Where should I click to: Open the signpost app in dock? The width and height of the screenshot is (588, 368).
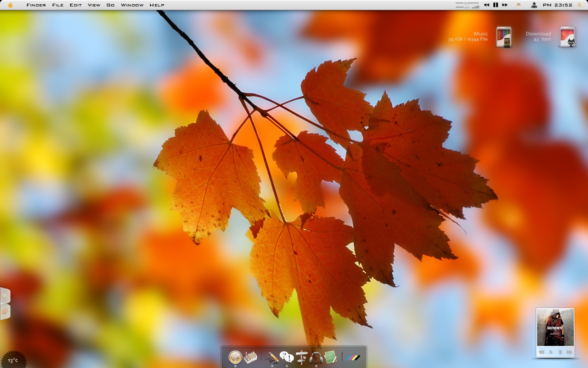tap(301, 357)
